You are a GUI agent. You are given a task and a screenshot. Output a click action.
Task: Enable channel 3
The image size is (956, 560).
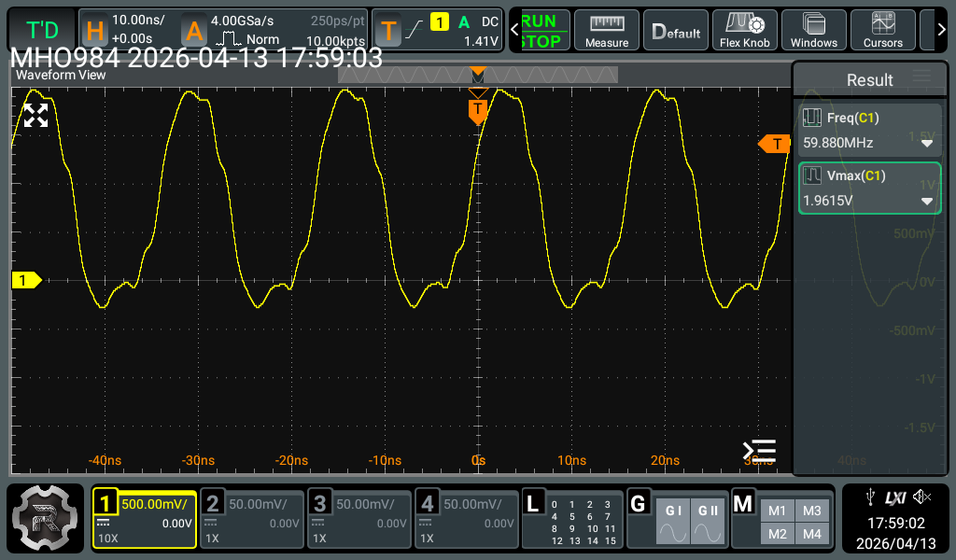pos(360,519)
